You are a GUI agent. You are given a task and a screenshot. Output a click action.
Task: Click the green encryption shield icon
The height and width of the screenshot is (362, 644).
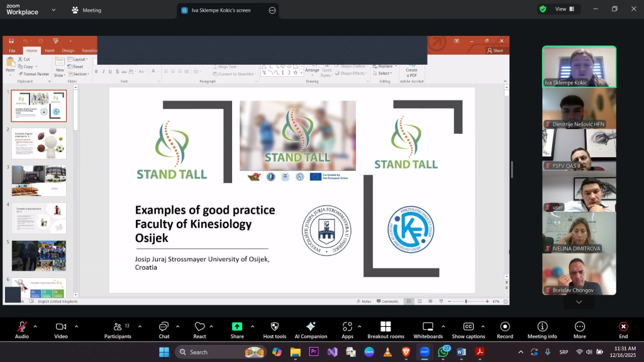tap(543, 9)
